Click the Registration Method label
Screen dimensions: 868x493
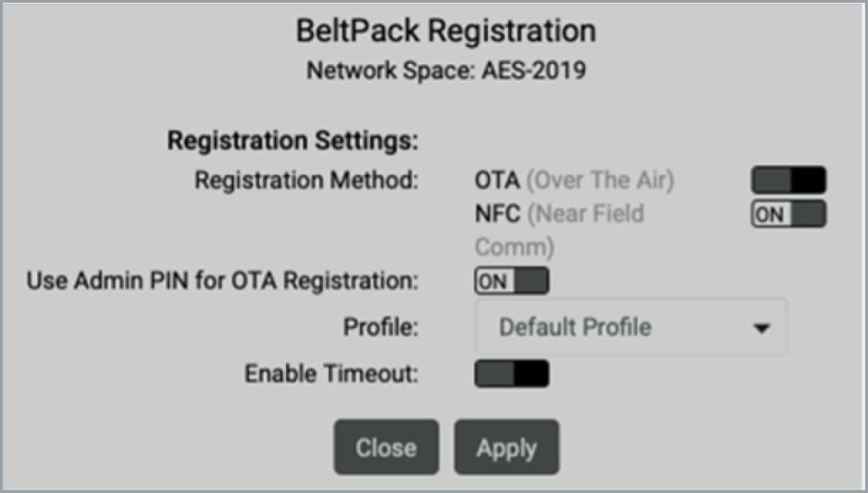(x=305, y=180)
